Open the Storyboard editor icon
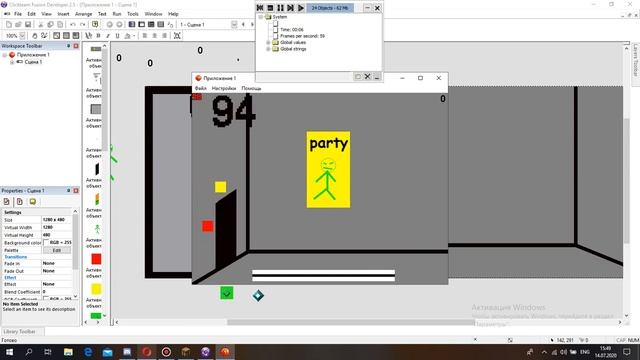Viewport: 640px width, 360px height. pos(132,24)
